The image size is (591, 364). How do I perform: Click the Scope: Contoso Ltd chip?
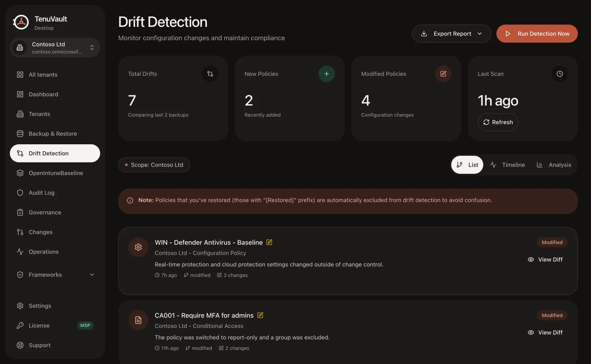(154, 165)
